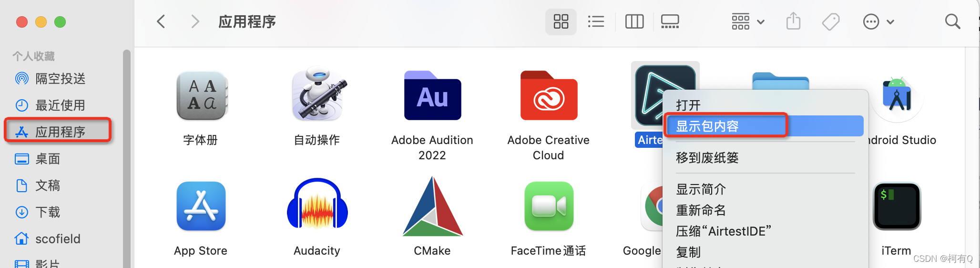980x268 pixels.
Task: Select 应用程序 in the sidebar
Action: pos(57,131)
